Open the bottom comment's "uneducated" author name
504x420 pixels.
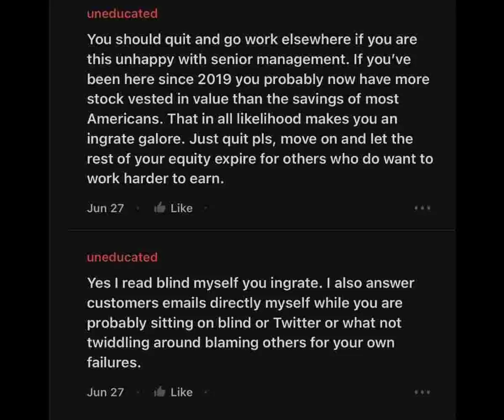(122, 257)
